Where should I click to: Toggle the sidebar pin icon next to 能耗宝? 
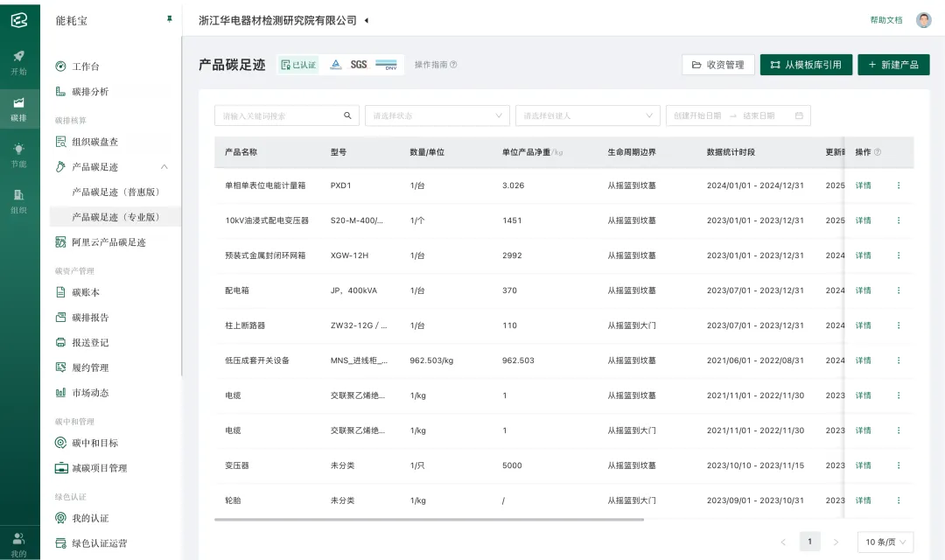[x=170, y=19]
